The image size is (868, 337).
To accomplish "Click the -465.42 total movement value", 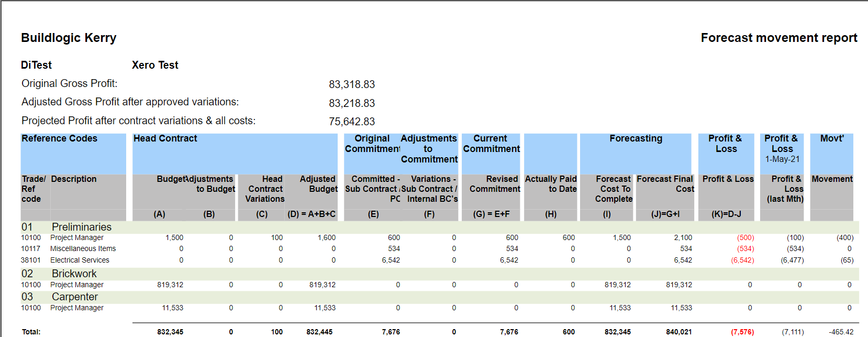I will (x=841, y=332).
